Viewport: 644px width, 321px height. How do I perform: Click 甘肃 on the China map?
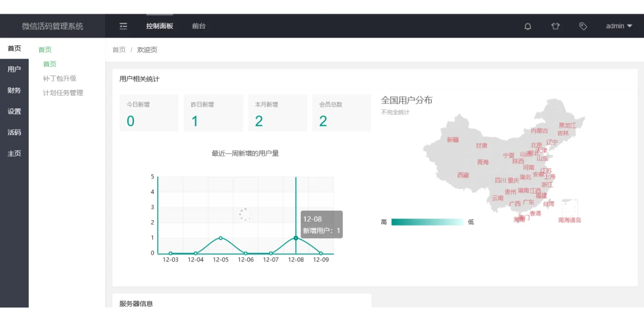coord(481,146)
